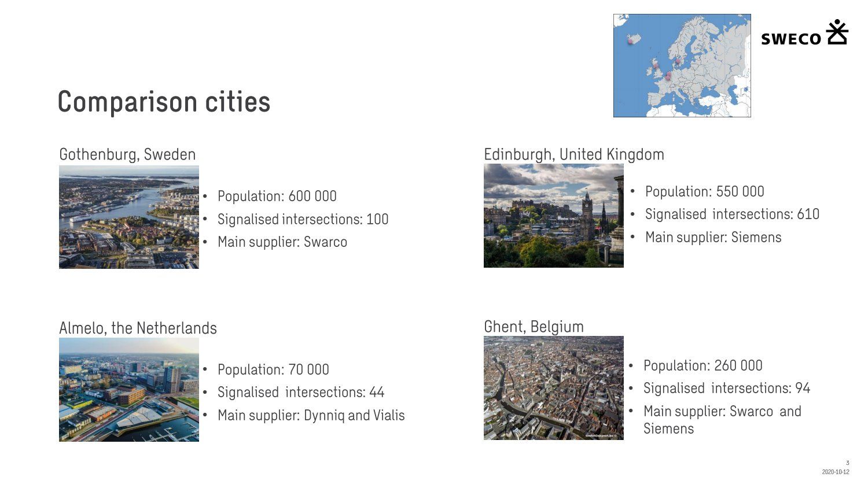This screenshot has height=488, width=868.
Task: Select the Ghent aerial photo
Action: tap(553, 388)
